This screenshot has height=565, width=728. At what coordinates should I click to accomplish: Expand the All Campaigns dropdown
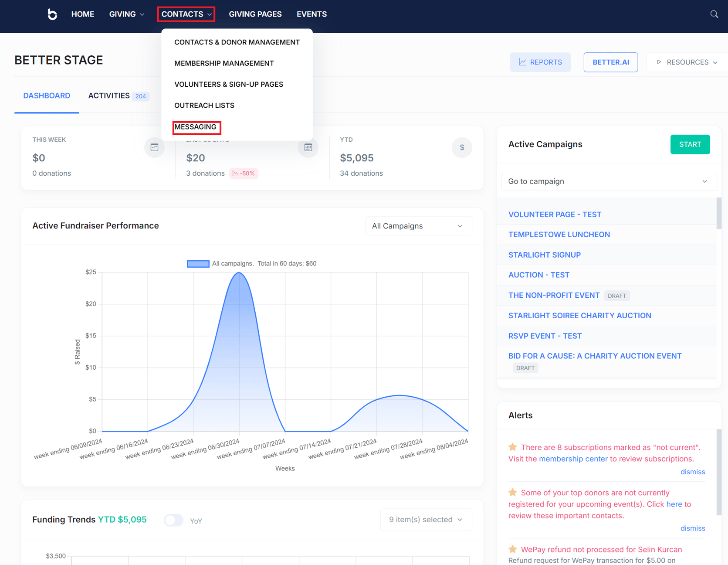click(x=418, y=226)
